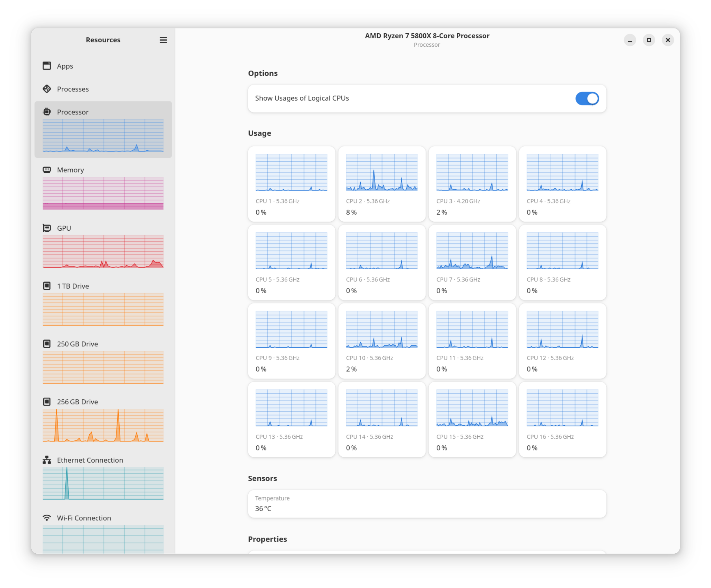Click the CPU 2 usage graph
This screenshot has height=588, width=711.
tap(382, 173)
